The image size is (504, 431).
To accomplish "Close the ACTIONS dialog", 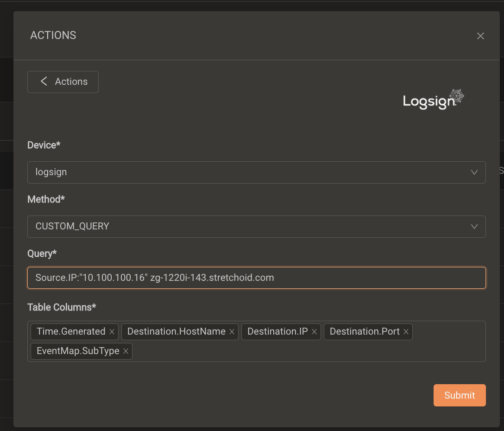I will click(480, 36).
